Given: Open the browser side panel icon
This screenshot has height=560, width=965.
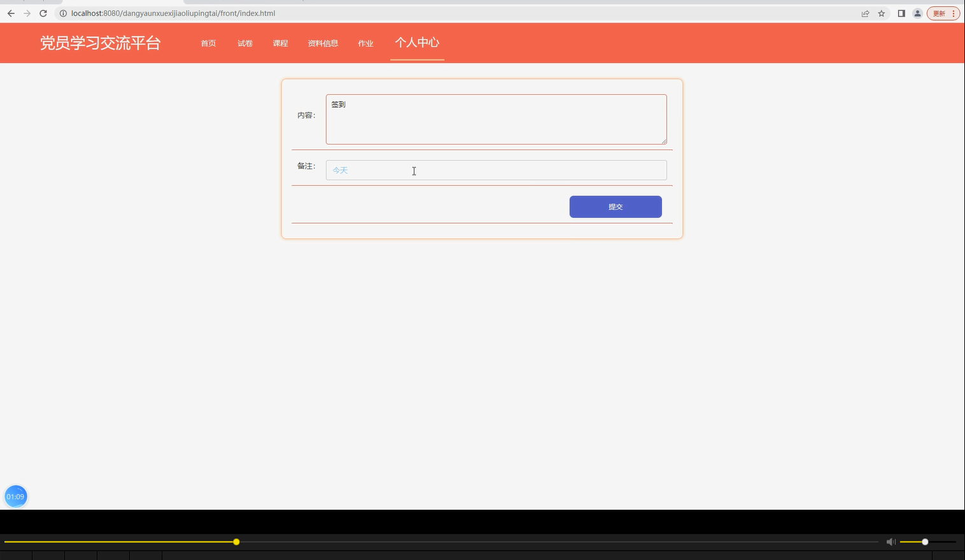Looking at the screenshot, I should click(901, 13).
